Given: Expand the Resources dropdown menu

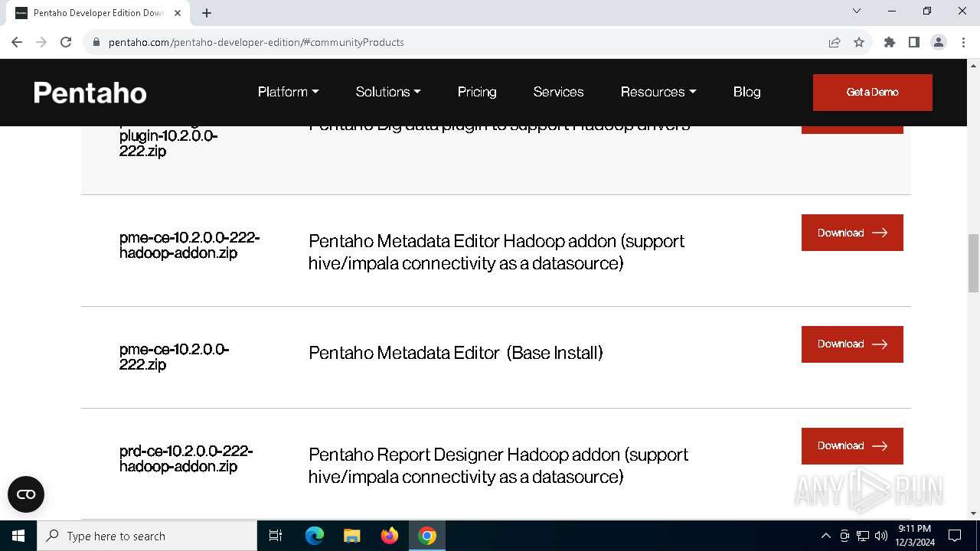Looking at the screenshot, I should coord(658,92).
